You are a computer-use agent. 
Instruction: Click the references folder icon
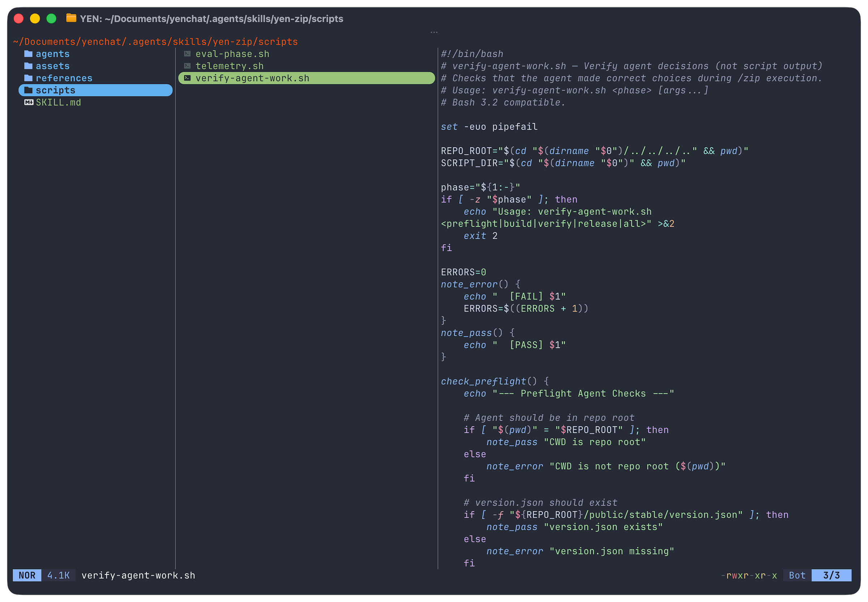(28, 78)
